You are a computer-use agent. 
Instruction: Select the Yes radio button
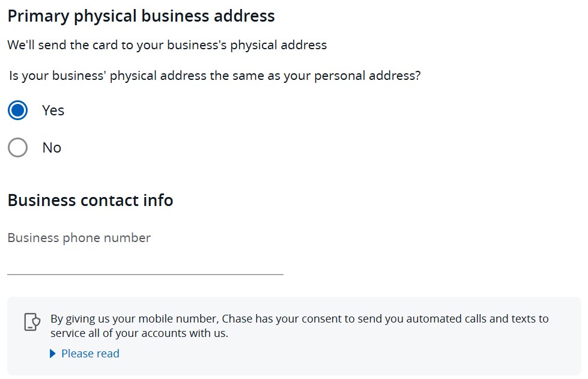pos(17,110)
